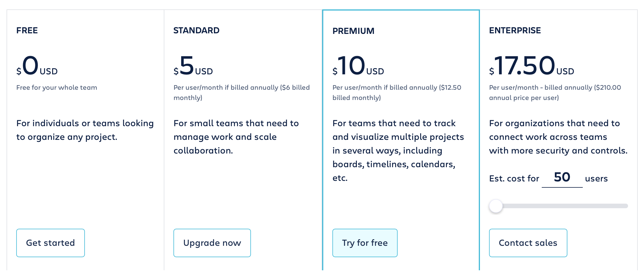The image size is (644, 272).
Task: Click the Standard billing details text
Action: pyautogui.click(x=242, y=93)
